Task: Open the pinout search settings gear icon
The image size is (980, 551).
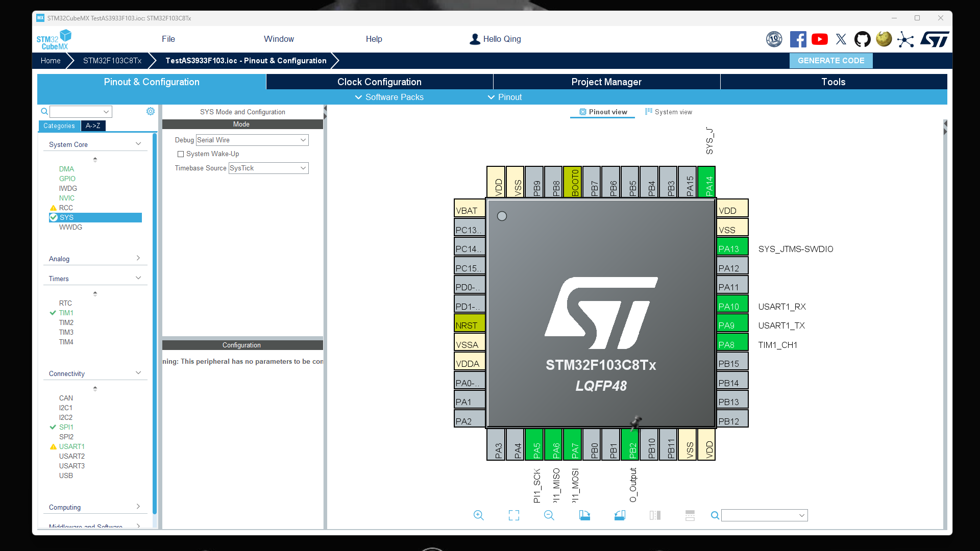Action: coord(150,111)
